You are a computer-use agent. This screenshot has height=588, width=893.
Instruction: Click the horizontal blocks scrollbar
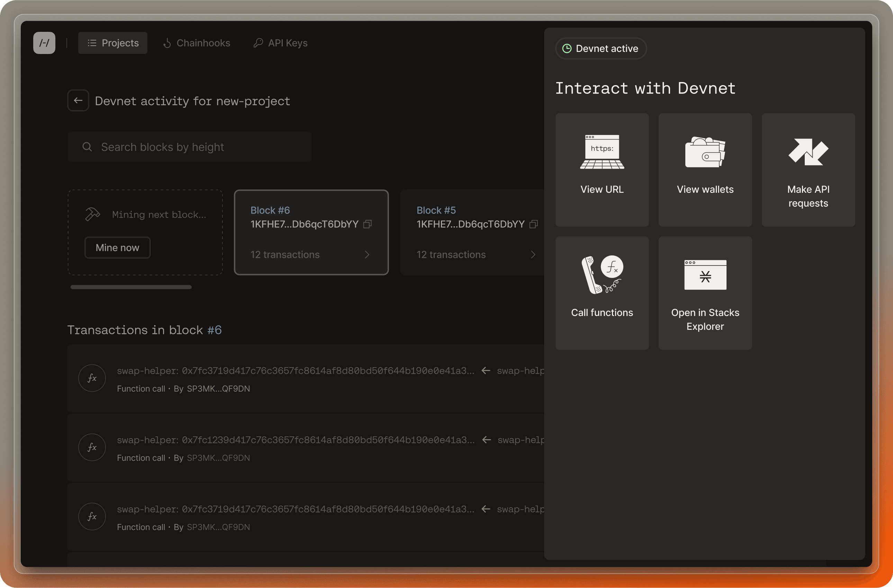tap(131, 287)
